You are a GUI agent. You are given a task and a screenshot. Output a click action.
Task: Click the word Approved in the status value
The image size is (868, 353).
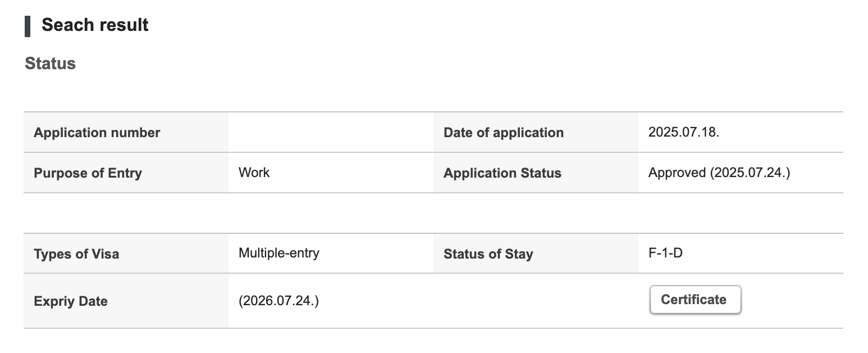click(x=677, y=173)
